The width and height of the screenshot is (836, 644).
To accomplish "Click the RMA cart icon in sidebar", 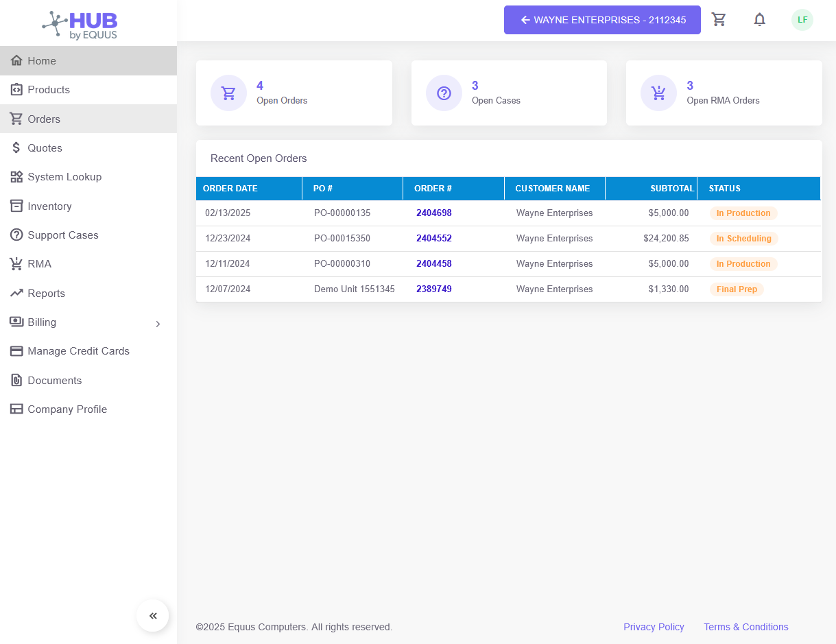I will pos(16,264).
